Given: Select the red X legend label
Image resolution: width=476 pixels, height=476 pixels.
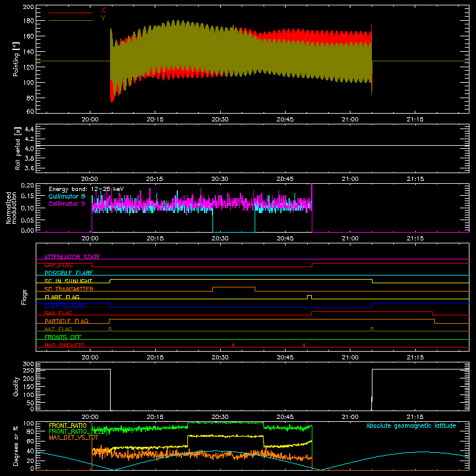Looking at the screenshot, I should [x=103, y=11].
